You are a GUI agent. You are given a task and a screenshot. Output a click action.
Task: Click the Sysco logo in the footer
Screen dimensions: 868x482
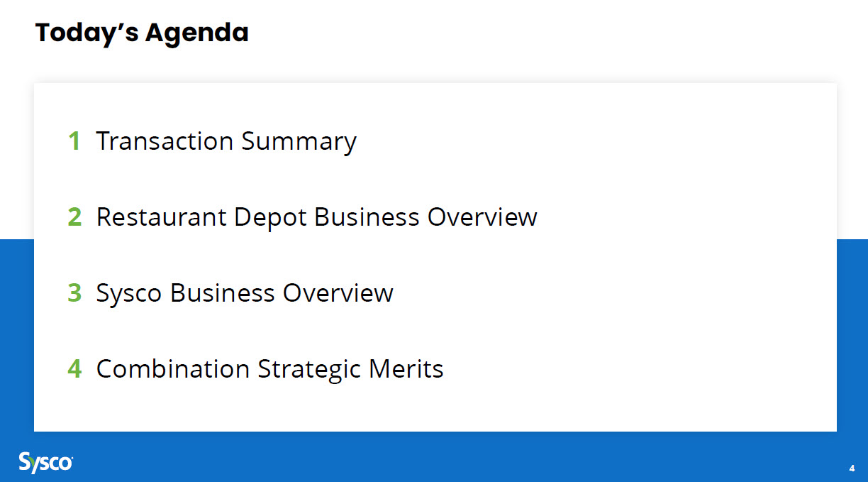45,462
